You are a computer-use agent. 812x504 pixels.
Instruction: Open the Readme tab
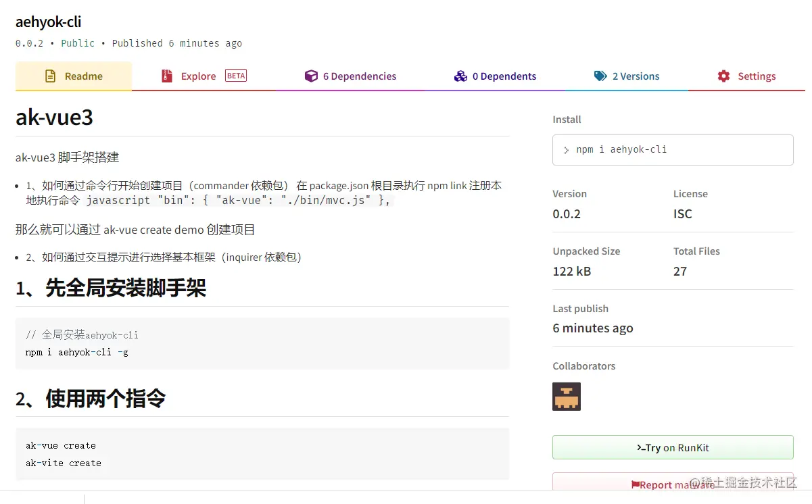tap(74, 76)
